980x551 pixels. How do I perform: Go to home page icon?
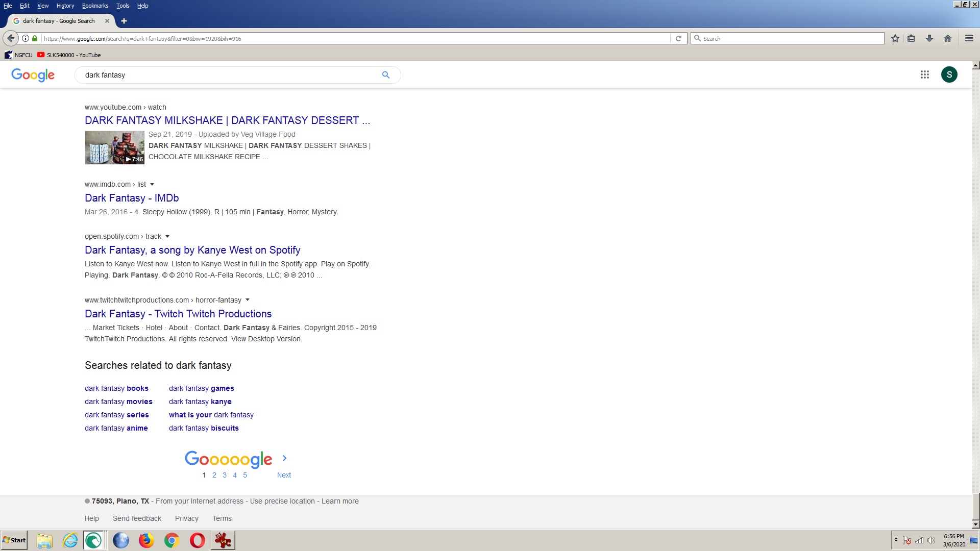pyautogui.click(x=948, y=38)
